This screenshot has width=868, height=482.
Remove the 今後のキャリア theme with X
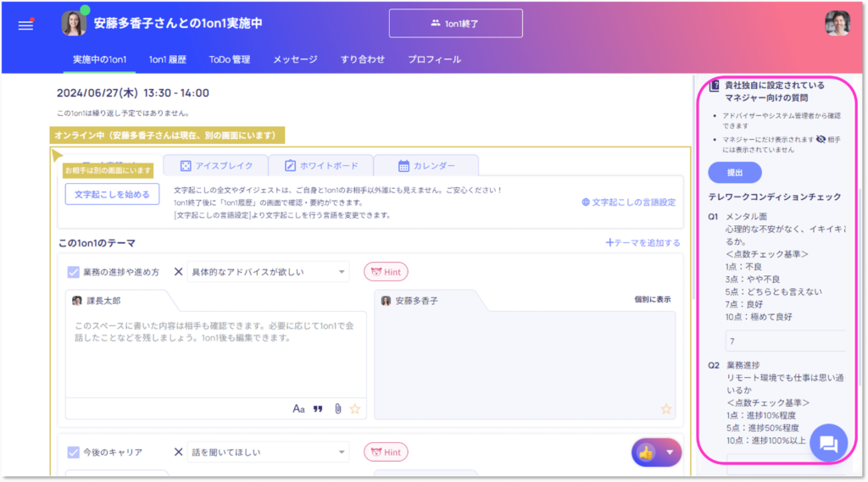pyautogui.click(x=178, y=452)
